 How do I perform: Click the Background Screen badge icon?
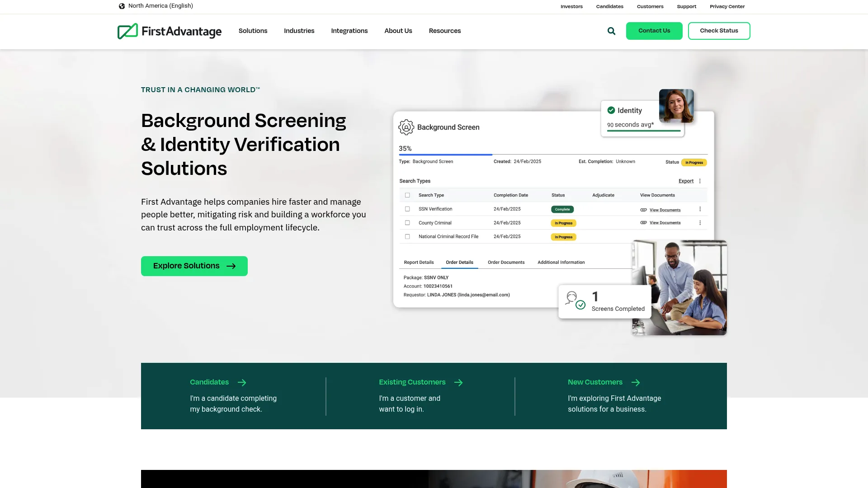(x=406, y=127)
